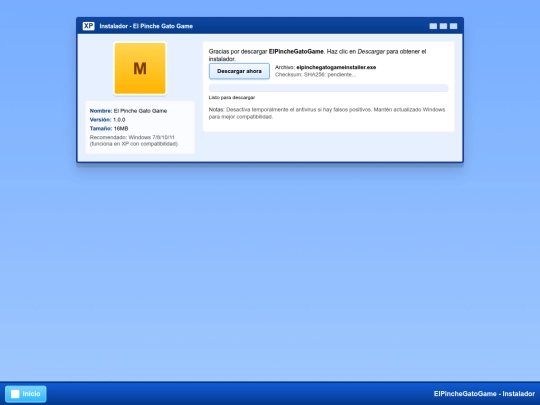540x405 pixels.
Task: Click the last window control button
Action: pos(454,26)
